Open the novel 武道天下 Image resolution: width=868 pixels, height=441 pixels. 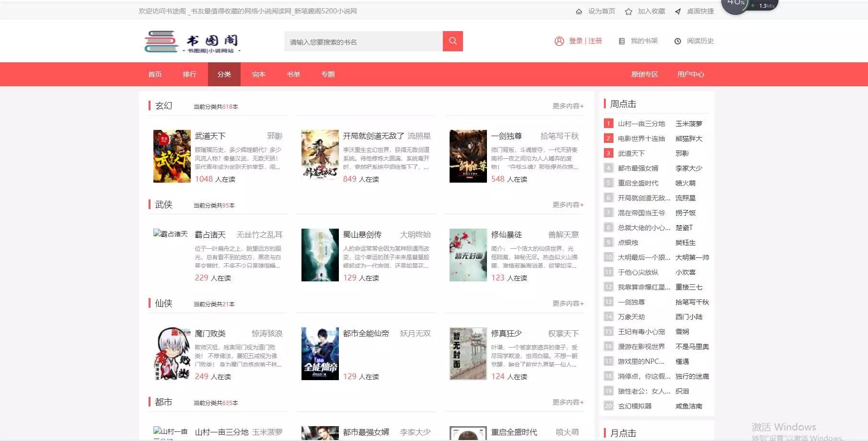[210, 136]
